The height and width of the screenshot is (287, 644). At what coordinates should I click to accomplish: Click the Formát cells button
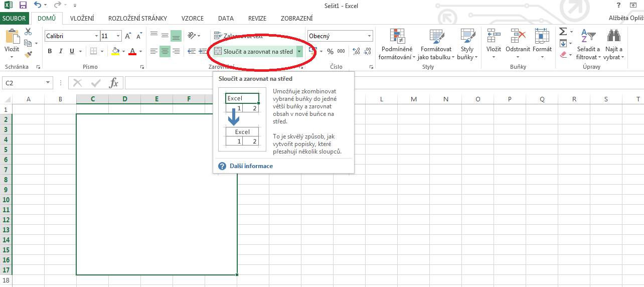[x=542, y=44]
